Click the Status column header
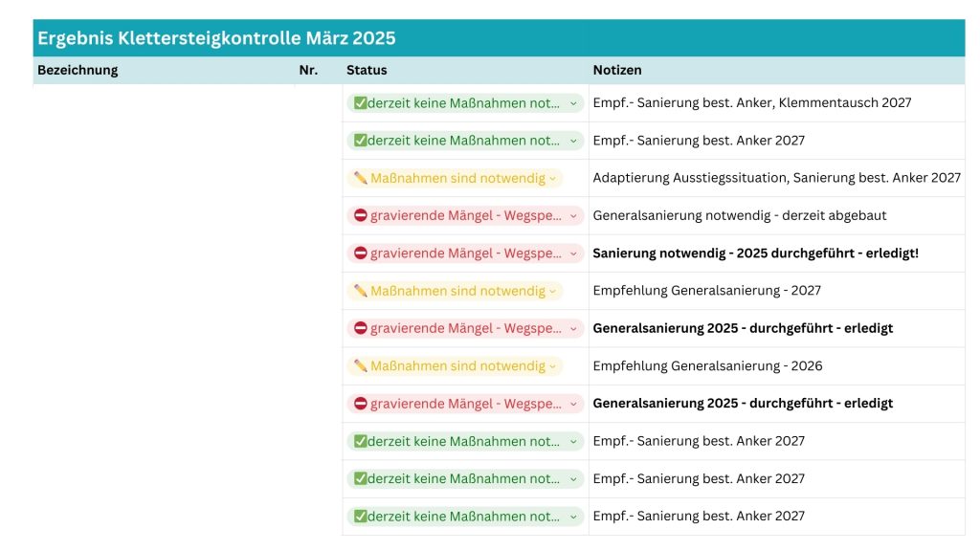 coord(367,70)
